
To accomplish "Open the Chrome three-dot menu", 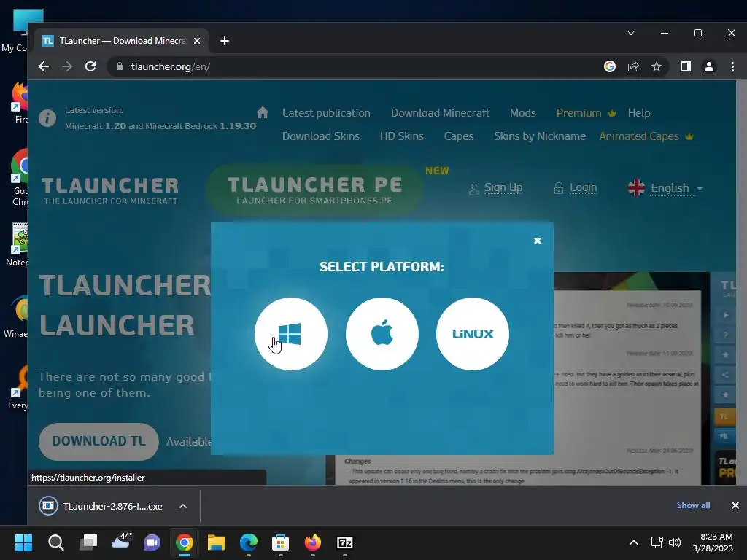I will click(x=732, y=66).
